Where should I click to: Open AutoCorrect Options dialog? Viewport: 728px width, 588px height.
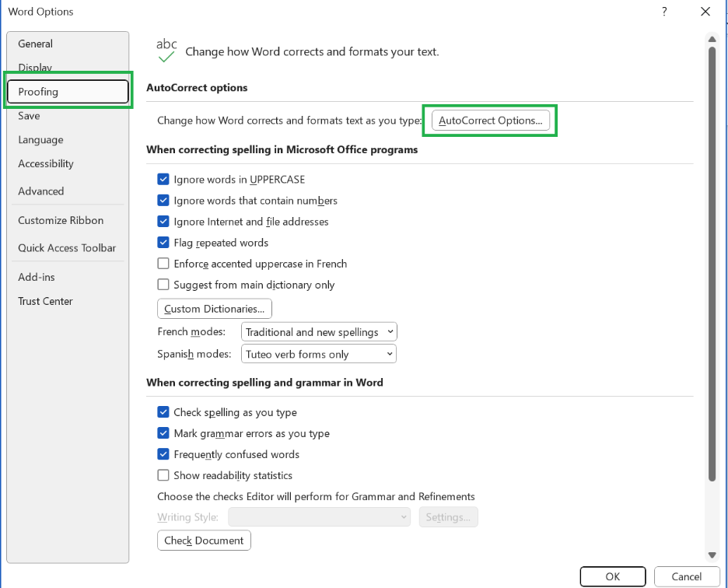490,120
